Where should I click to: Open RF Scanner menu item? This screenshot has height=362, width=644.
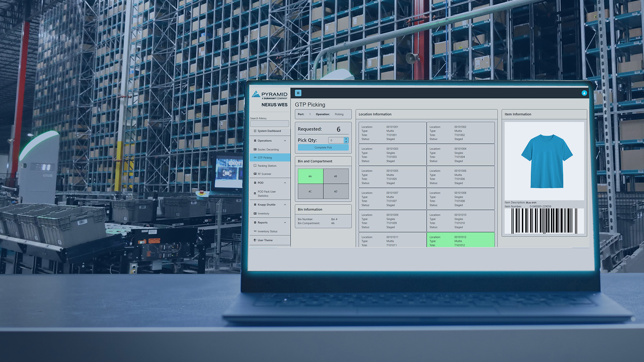270,174
